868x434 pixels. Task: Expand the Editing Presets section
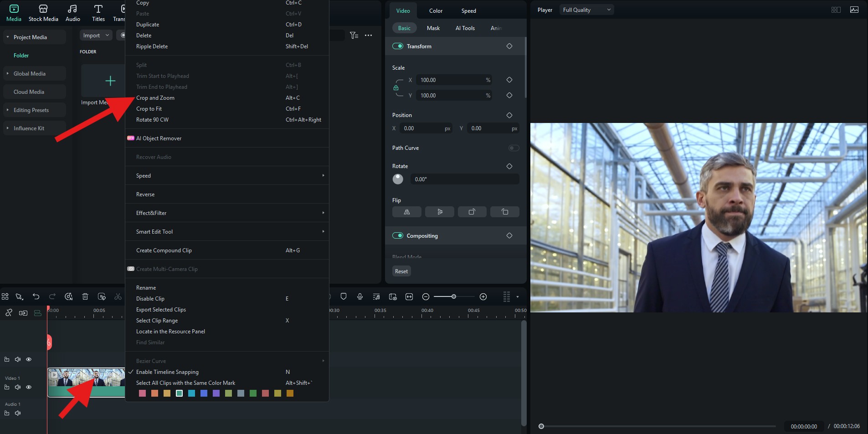(x=8, y=110)
